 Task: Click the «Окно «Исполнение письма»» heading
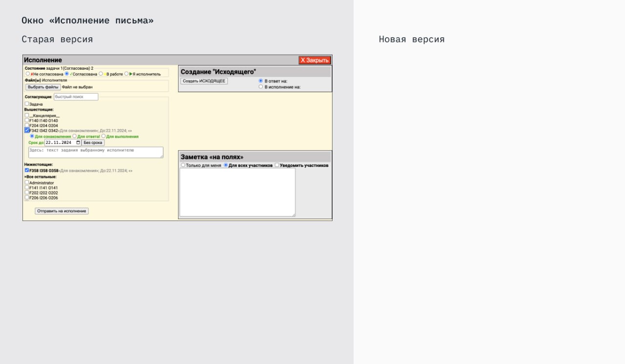pos(87,20)
